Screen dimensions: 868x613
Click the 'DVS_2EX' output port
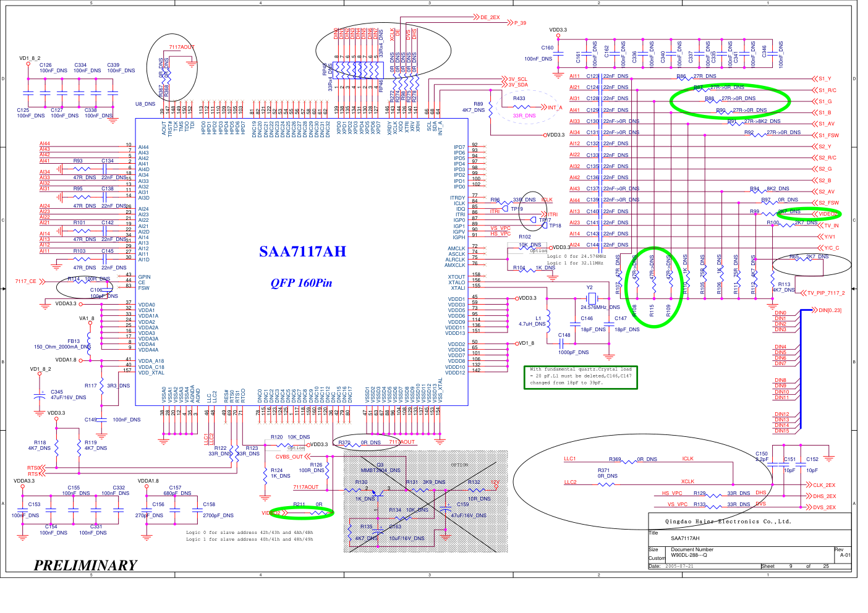coord(824,507)
